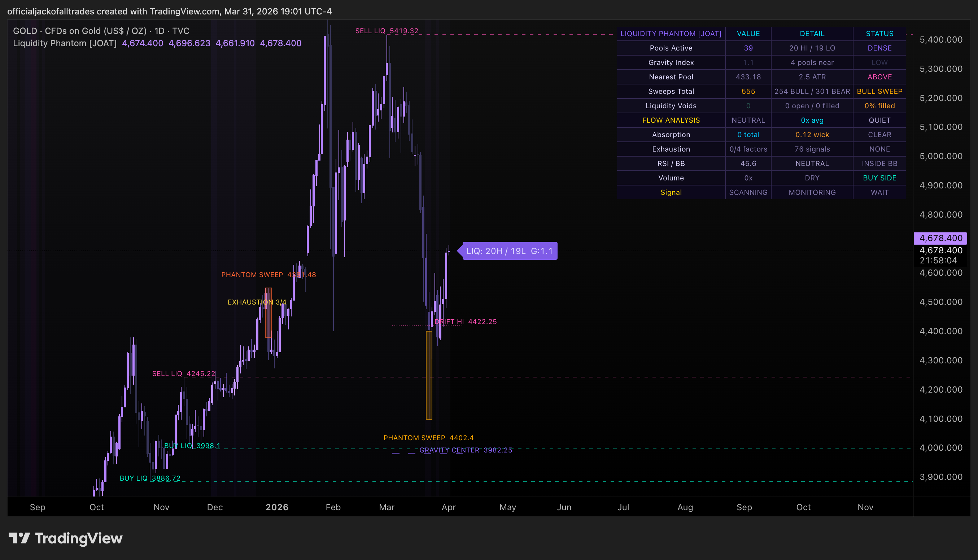Click the ABOVE status cell

879,77
